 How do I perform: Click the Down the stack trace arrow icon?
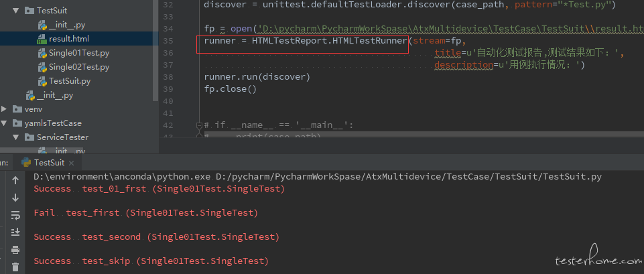pos(15,198)
